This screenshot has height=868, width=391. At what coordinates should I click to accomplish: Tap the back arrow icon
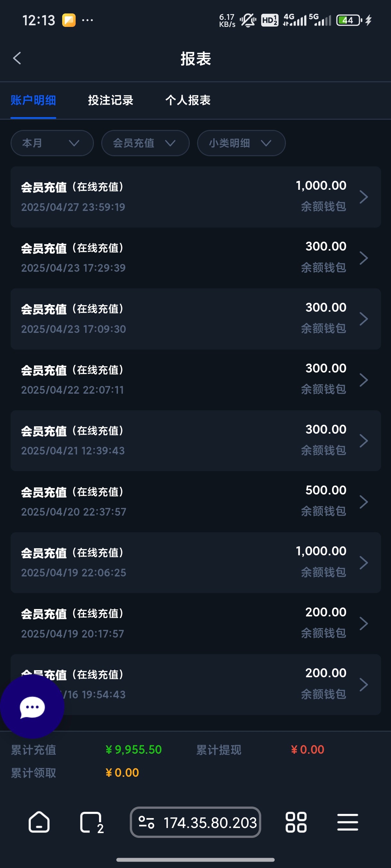pos(17,58)
